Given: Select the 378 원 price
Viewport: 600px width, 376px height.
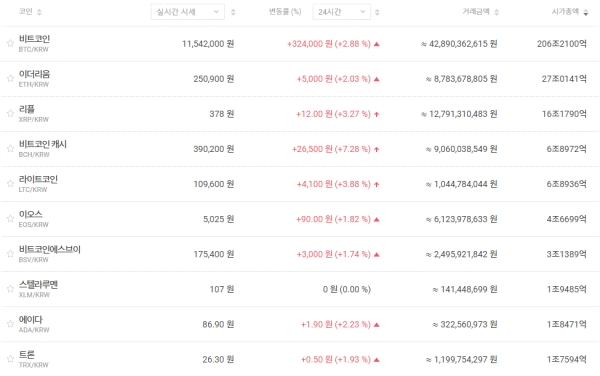Looking at the screenshot, I should click(222, 114).
